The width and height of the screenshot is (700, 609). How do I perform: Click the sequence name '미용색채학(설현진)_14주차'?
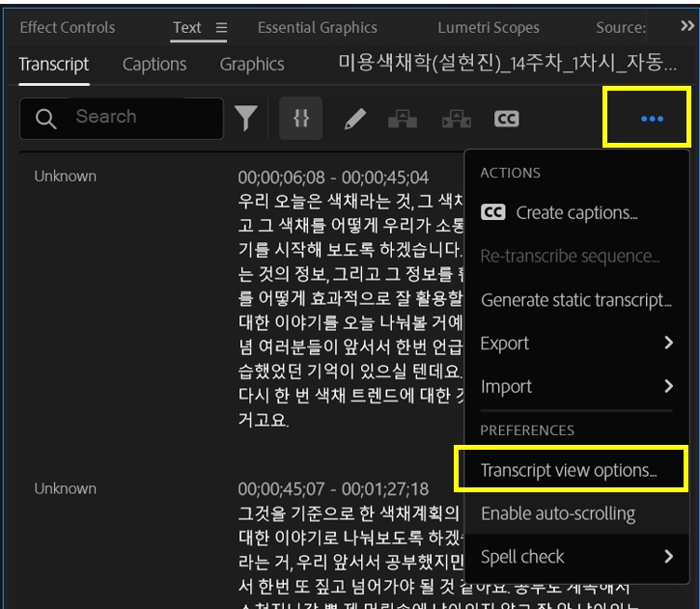[508, 63]
